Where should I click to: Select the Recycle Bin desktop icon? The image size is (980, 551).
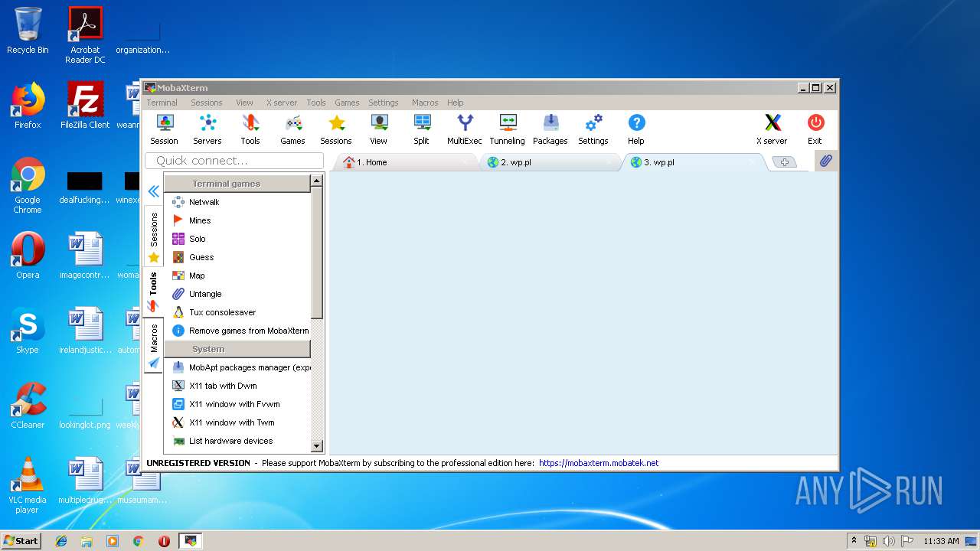pyautogui.click(x=28, y=31)
